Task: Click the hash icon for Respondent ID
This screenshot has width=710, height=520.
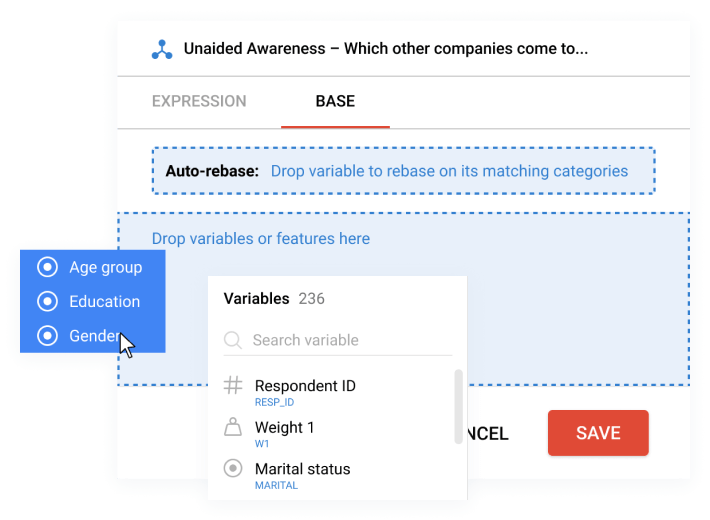Action: (233, 385)
